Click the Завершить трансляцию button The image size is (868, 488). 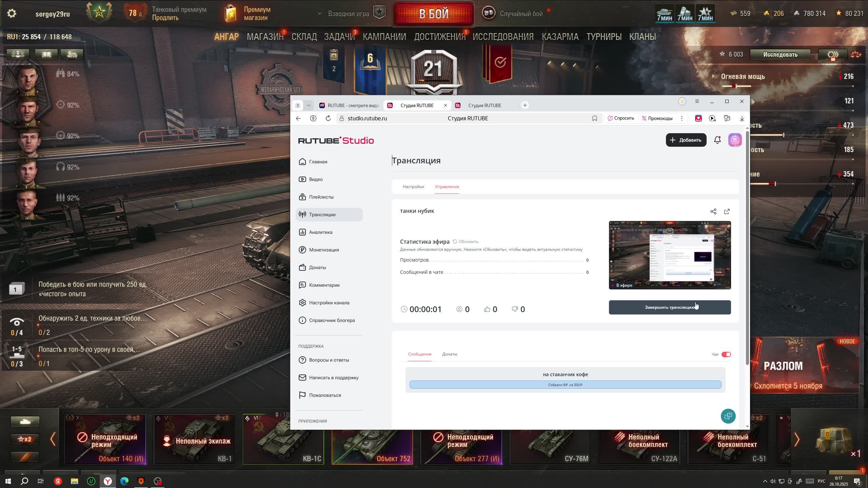point(669,307)
